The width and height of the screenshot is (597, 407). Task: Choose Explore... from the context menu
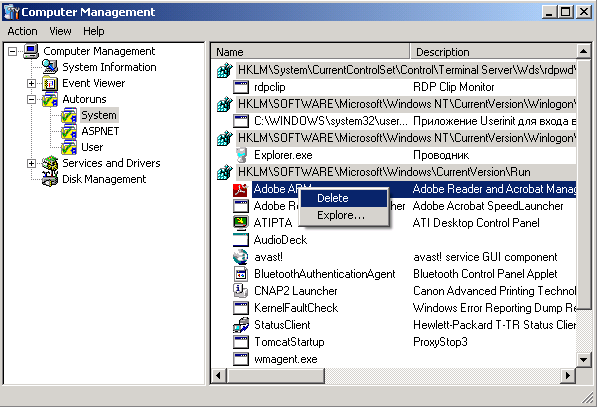click(x=344, y=215)
